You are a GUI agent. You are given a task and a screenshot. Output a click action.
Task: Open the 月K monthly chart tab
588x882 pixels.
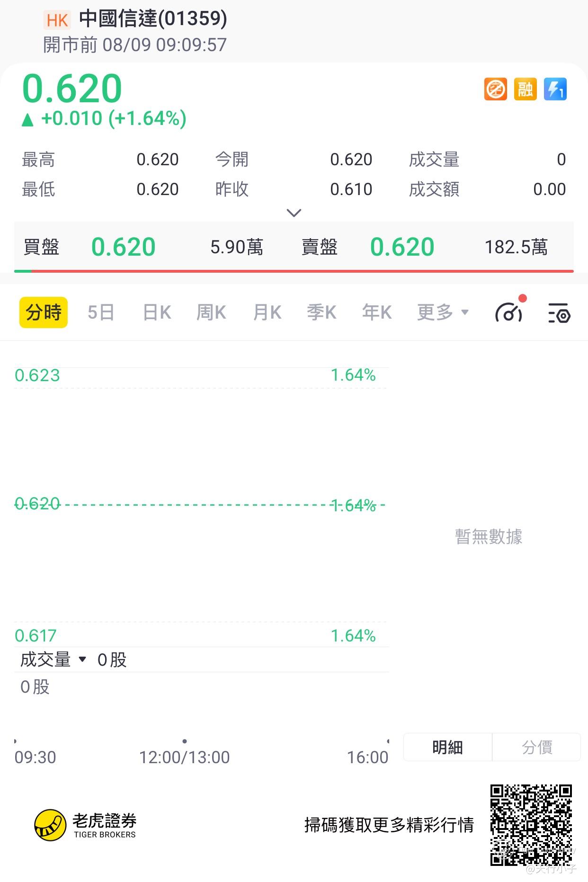[x=267, y=312]
